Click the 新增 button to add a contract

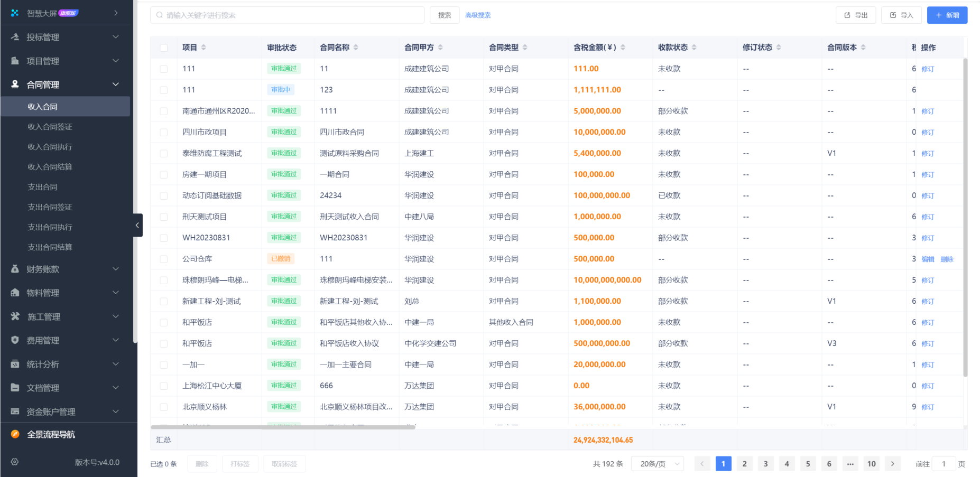pos(947,15)
